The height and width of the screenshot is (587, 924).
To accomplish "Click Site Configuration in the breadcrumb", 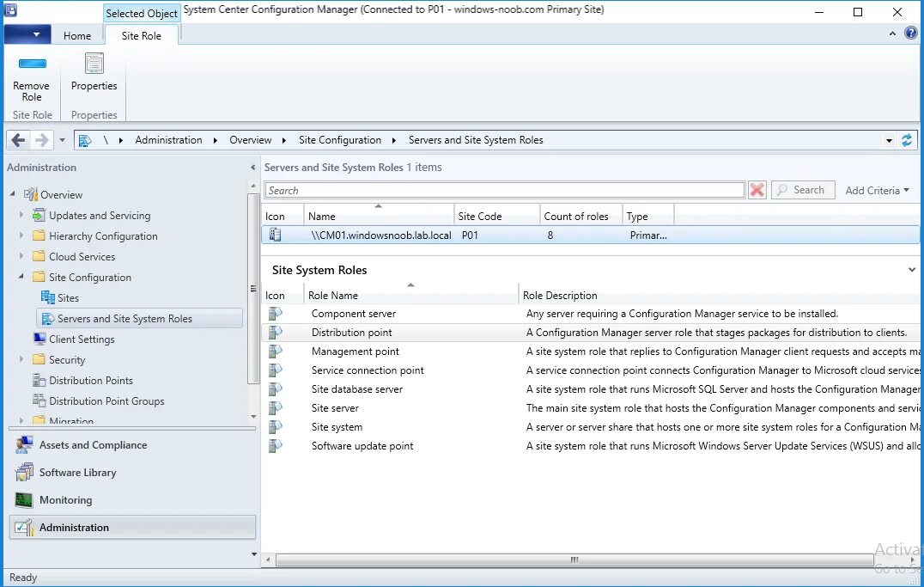I will [340, 140].
